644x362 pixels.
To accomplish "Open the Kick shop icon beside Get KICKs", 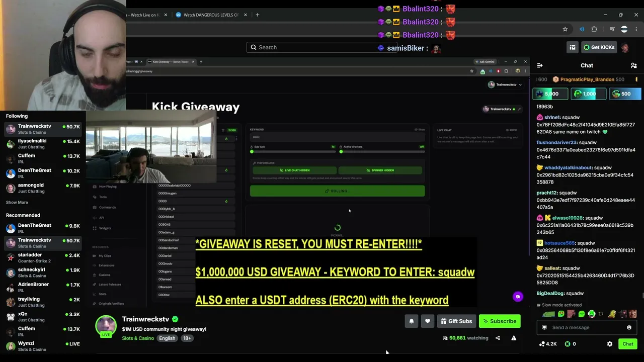I will coord(573,47).
